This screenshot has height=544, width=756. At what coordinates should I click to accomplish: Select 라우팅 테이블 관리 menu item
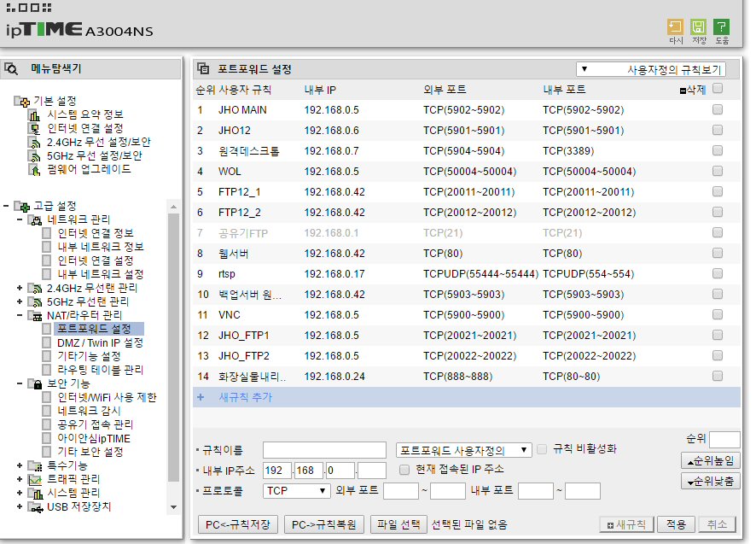coord(100,371)
